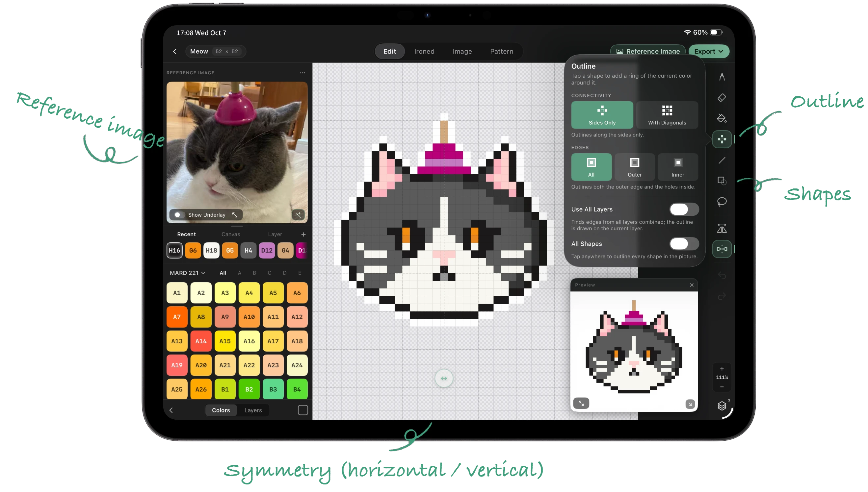
Task: Select All edges option
Action: [591, 167]
